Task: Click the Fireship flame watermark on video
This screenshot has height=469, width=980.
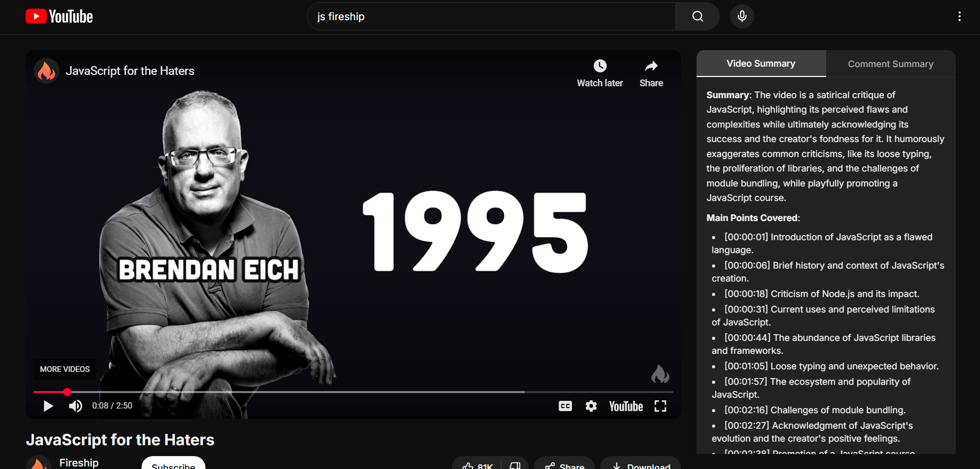Action: [660, 374]
